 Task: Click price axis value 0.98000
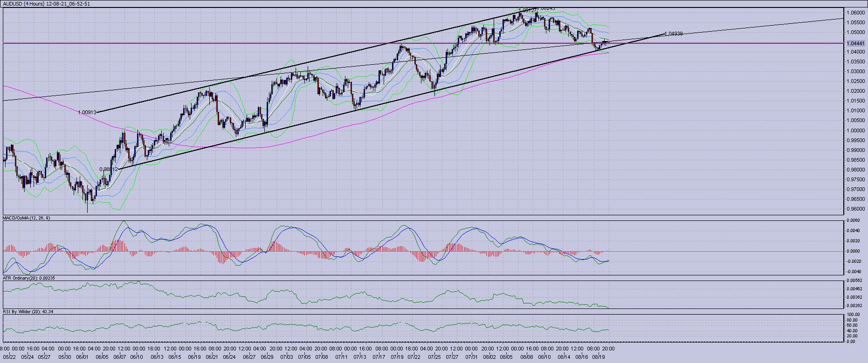coord(856,170)
